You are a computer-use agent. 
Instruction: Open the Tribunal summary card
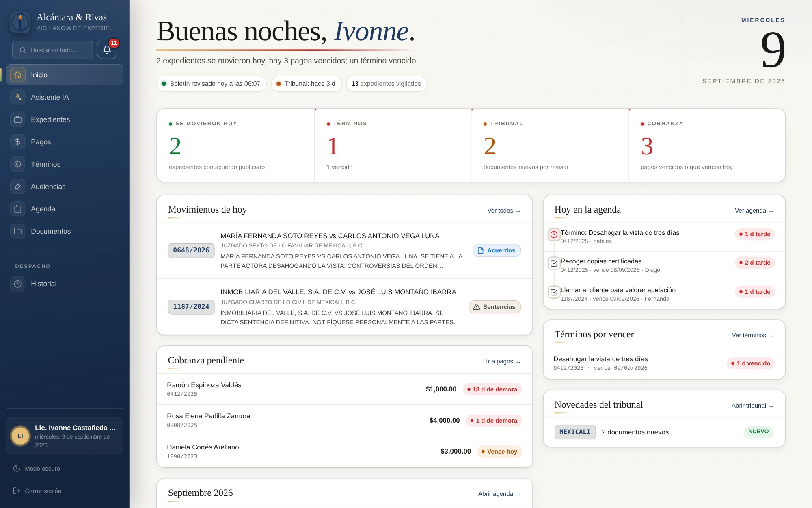tap(550, 145)
